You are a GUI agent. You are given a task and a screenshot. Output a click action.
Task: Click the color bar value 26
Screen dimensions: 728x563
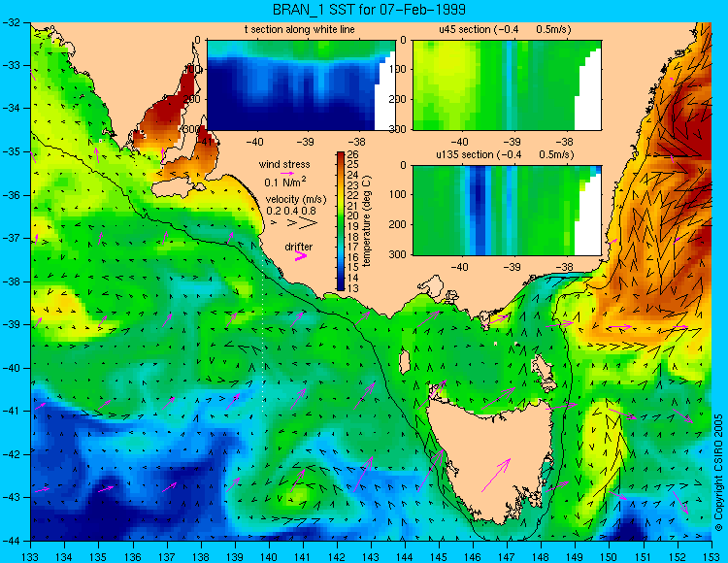point(353,154)
